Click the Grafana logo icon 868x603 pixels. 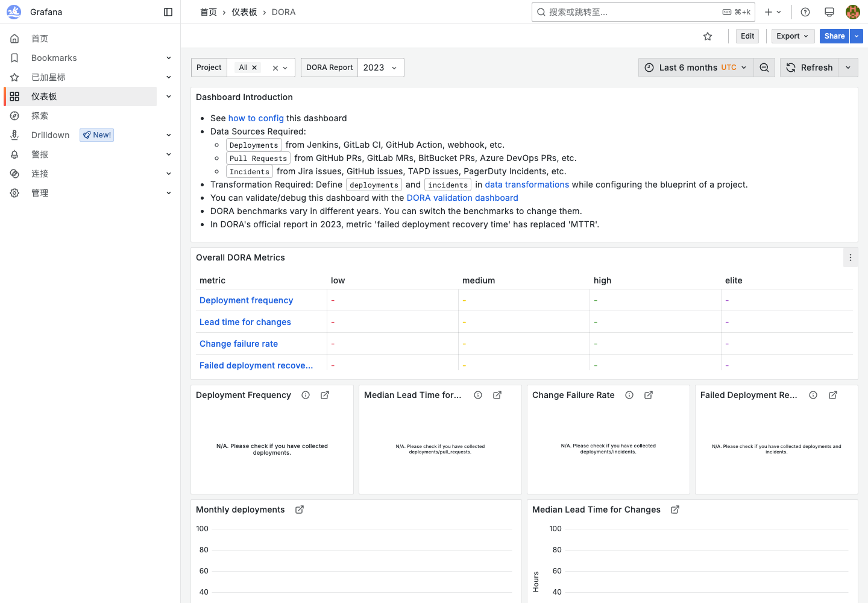[14, 12]
